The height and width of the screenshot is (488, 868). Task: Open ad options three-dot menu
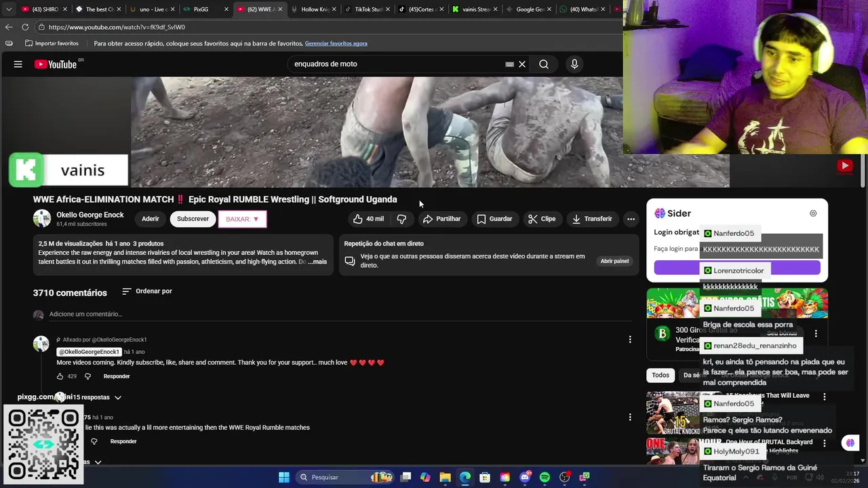(x=816, y=333)
